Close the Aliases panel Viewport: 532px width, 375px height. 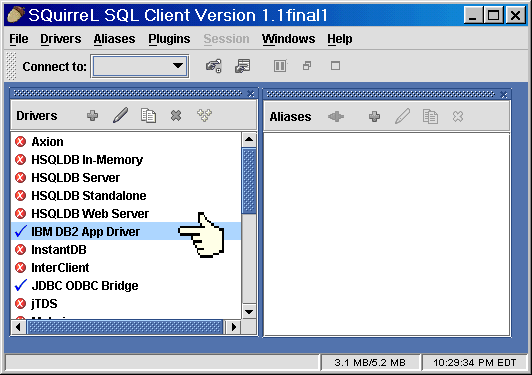[504, 95]
